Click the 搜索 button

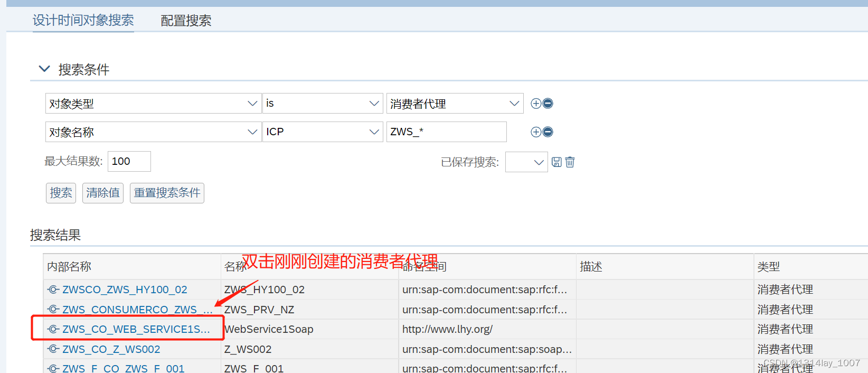[61, 193]
